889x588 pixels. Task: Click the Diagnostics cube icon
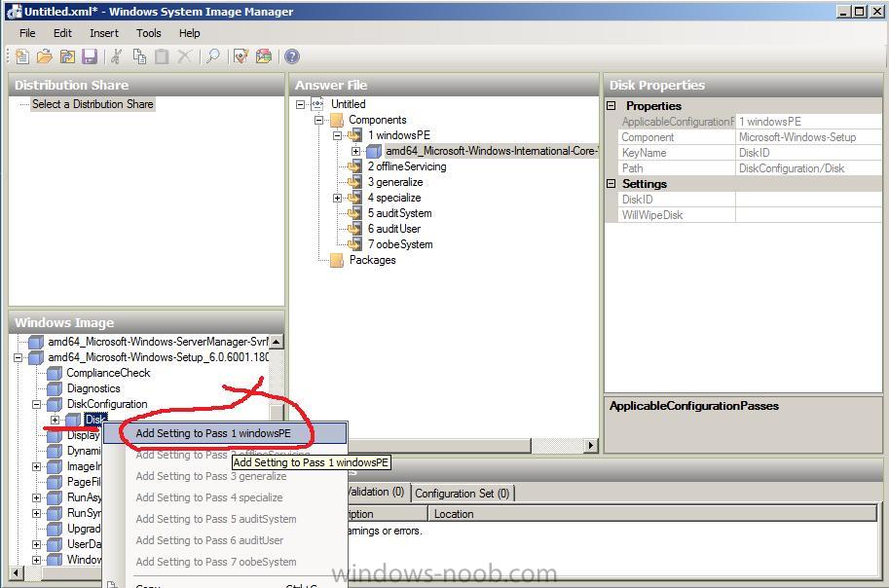[x=55, y=388]
